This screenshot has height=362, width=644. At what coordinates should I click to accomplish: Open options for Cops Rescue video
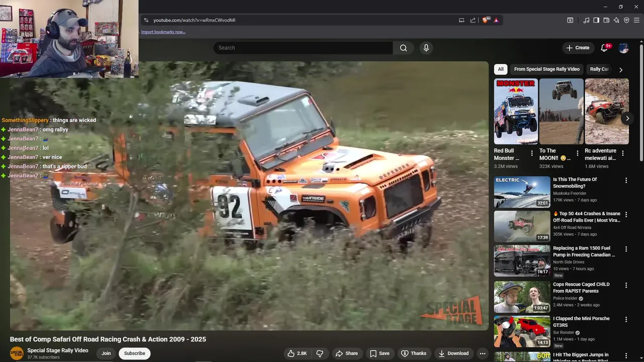coord(626,285)
